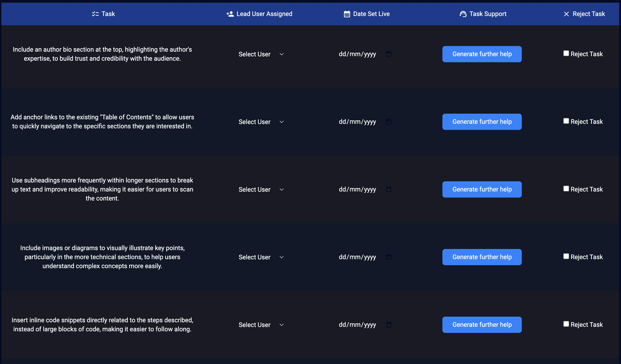
Task: Generate further help for images or diagrams task
Action: (x=482, y=257)
